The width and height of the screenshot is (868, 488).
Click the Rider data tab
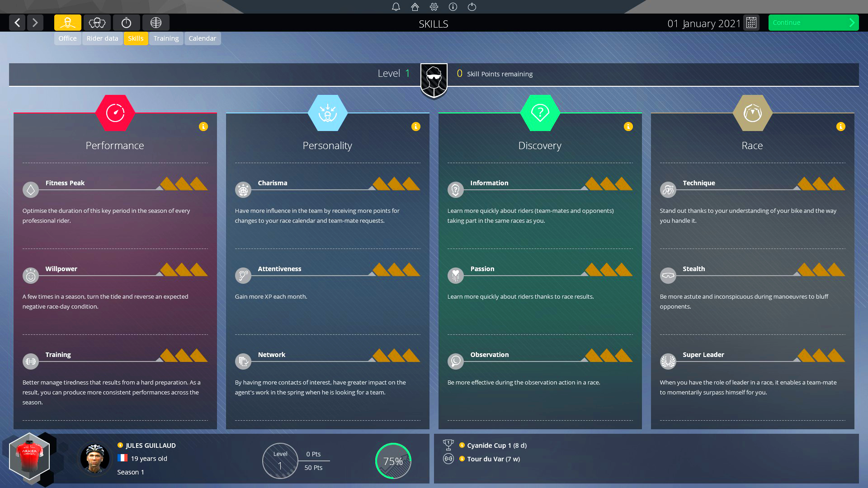102,38
